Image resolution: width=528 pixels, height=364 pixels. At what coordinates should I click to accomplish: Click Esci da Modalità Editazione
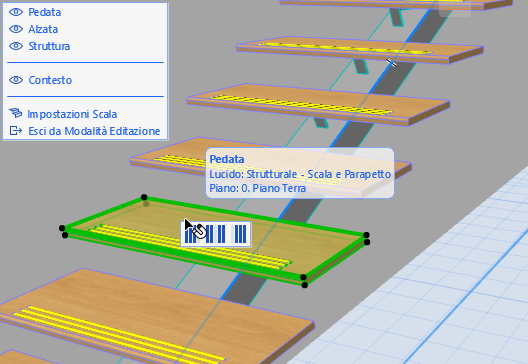tap(94, 131)
